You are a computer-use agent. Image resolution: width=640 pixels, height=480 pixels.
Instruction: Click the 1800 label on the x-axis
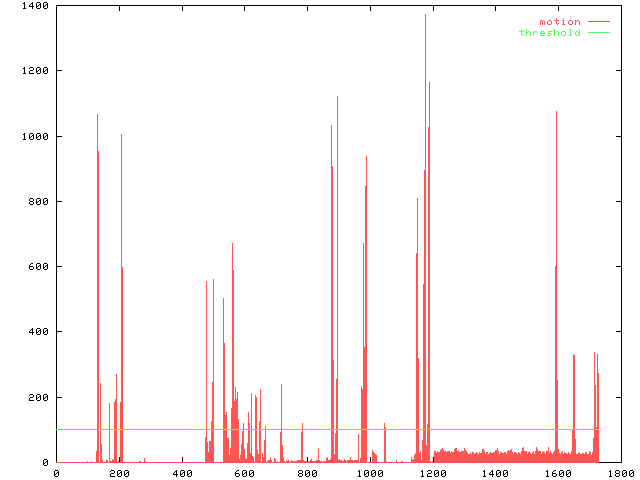[x=620, y=472]
